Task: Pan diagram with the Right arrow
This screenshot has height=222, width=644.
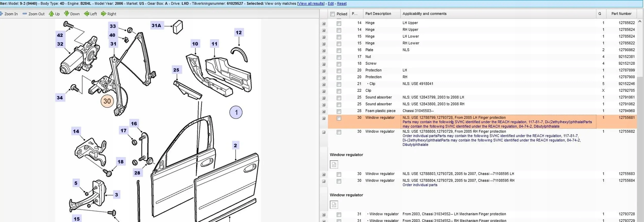Action: (x=104, y=14)
